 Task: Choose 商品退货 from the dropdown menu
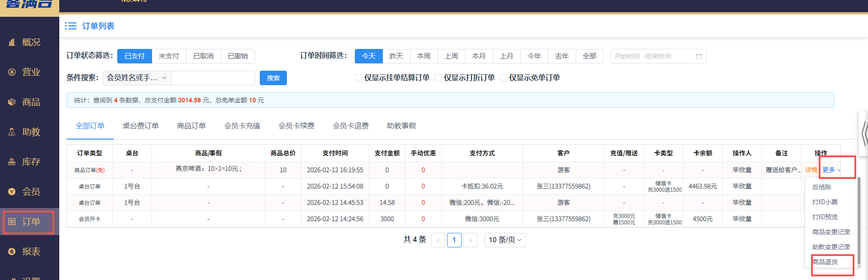(x=825, y=262)
